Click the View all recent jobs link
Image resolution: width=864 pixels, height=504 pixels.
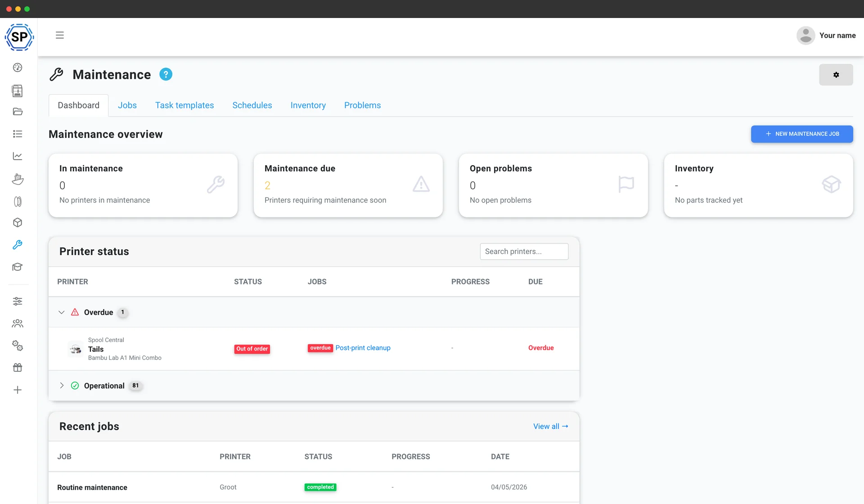coord(551,426)
